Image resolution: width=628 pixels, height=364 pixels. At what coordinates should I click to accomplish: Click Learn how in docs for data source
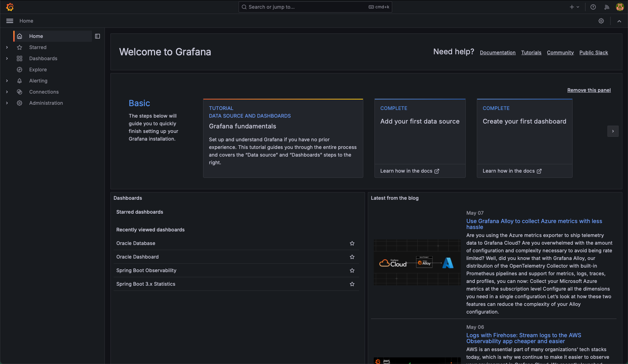(x=410, y=171)
